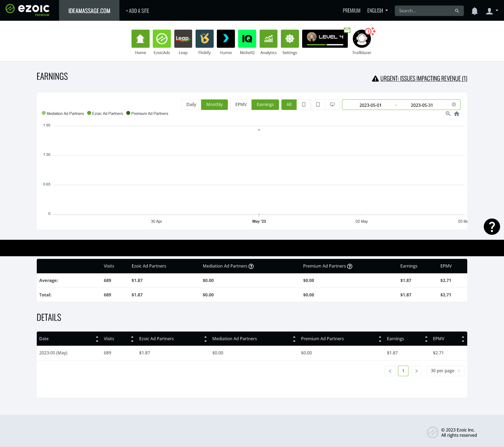The width and height of the screenshot is (504, 447).
Task: Sort Details by Premium Ad Partners
Action: tap(380, 339)
